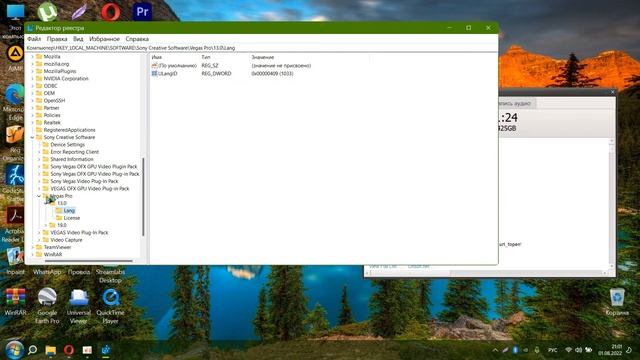The width and height of the screenshot is (640, 360).
Task: Open the Корзина recycle bin
Action: [x=617, y=302]
